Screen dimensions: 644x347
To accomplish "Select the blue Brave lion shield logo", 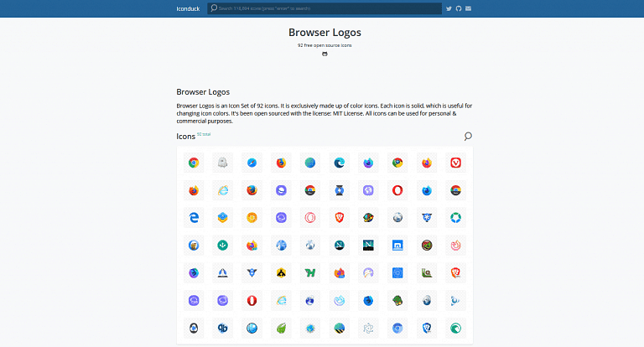I will [427, 328].
